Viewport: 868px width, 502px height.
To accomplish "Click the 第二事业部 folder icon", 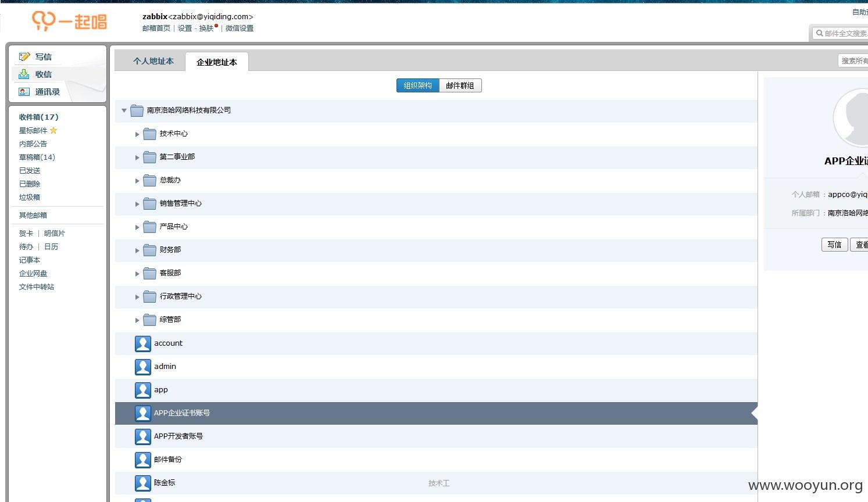I will coord(150,157).
